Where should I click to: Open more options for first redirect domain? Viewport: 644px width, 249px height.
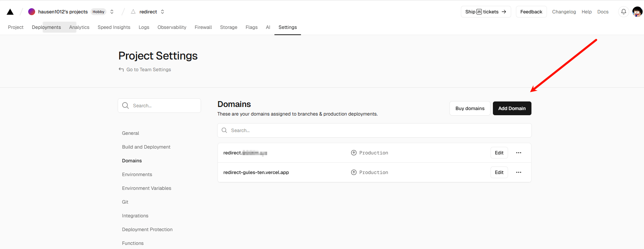pos(518,153)
